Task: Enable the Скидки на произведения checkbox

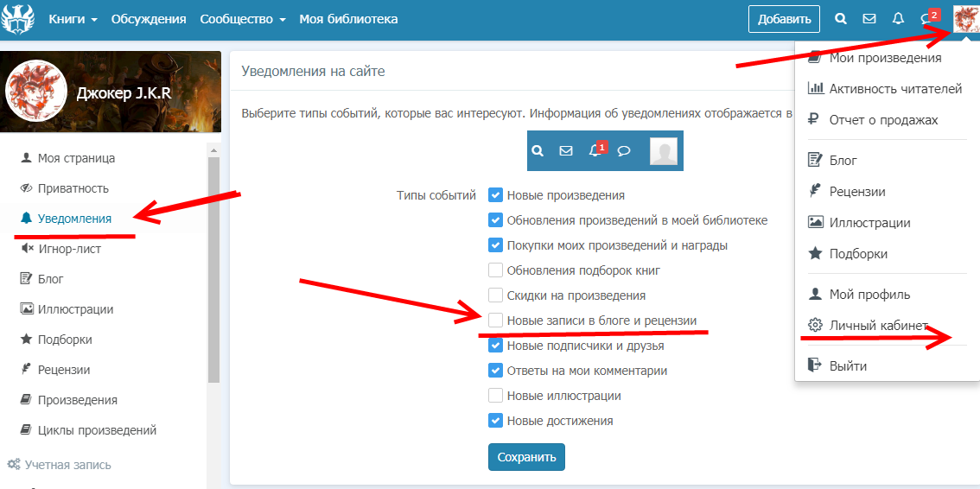Action: (x=496, y=295)
